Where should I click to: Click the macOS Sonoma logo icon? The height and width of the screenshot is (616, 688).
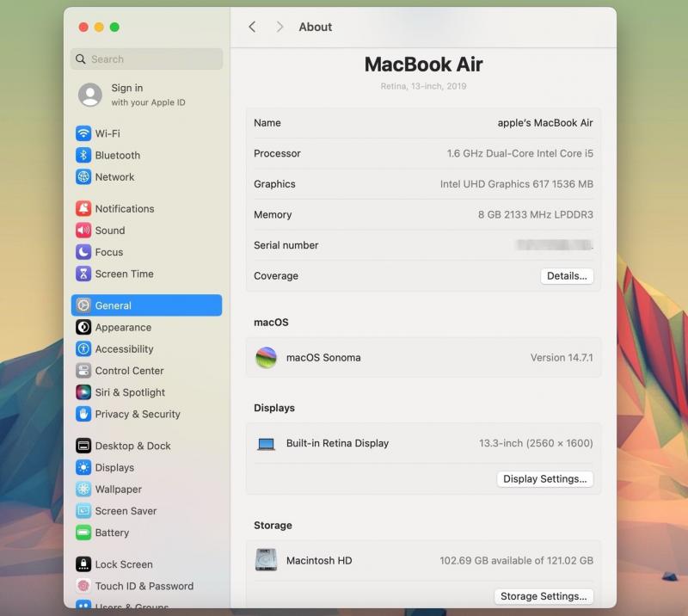[x=266, y=357]
